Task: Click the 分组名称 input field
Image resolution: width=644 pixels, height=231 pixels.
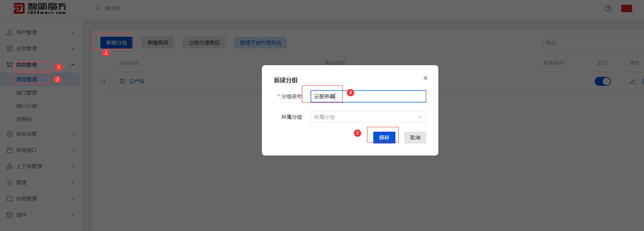Action: [369, 96]
